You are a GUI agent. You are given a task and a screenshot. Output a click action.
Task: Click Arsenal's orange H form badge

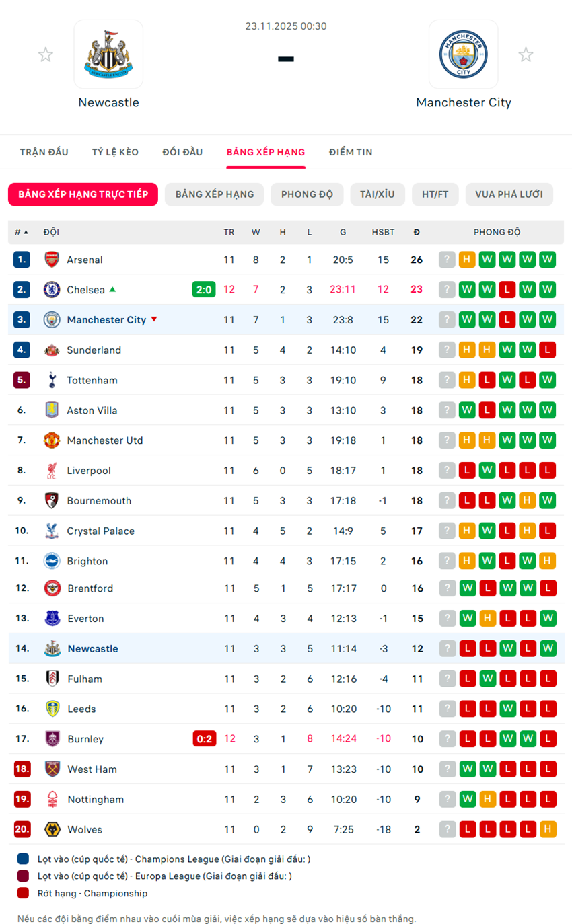467,260
